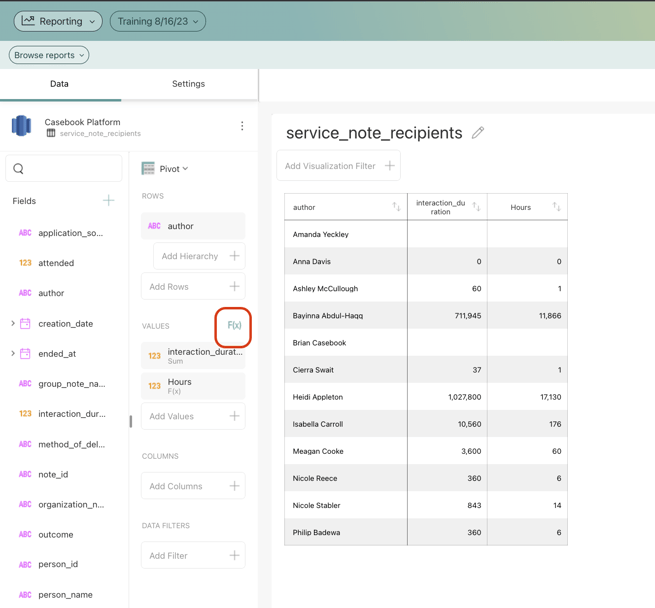Switch to the Data tab

pyautogui.click(x=59, y=84)
